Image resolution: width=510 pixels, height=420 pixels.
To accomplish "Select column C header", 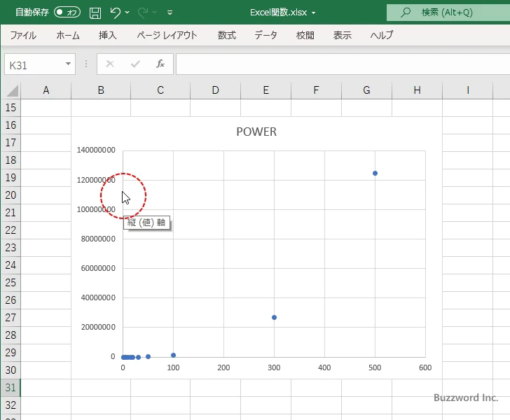I will (x=160, y=90).
